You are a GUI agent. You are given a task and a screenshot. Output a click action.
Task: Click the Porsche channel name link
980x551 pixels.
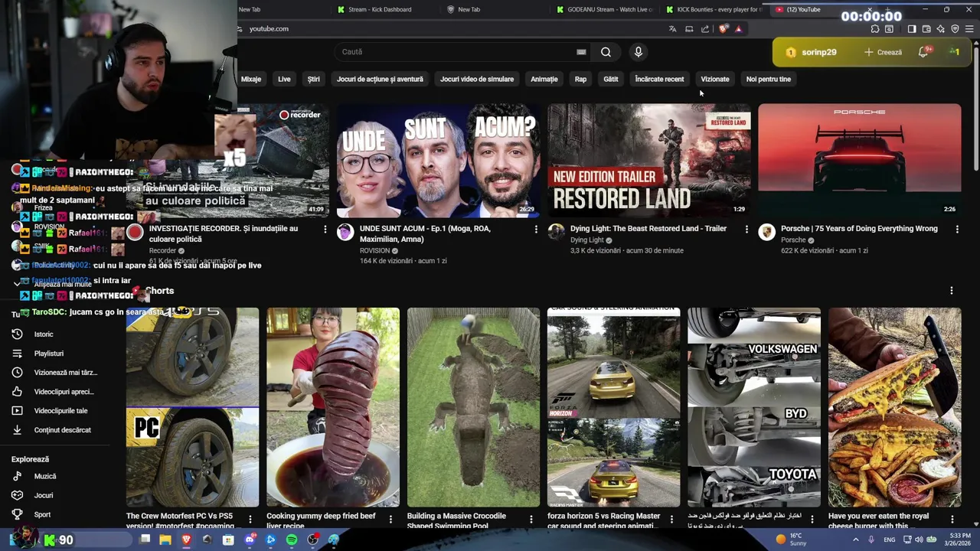click(x=793, y=240)
